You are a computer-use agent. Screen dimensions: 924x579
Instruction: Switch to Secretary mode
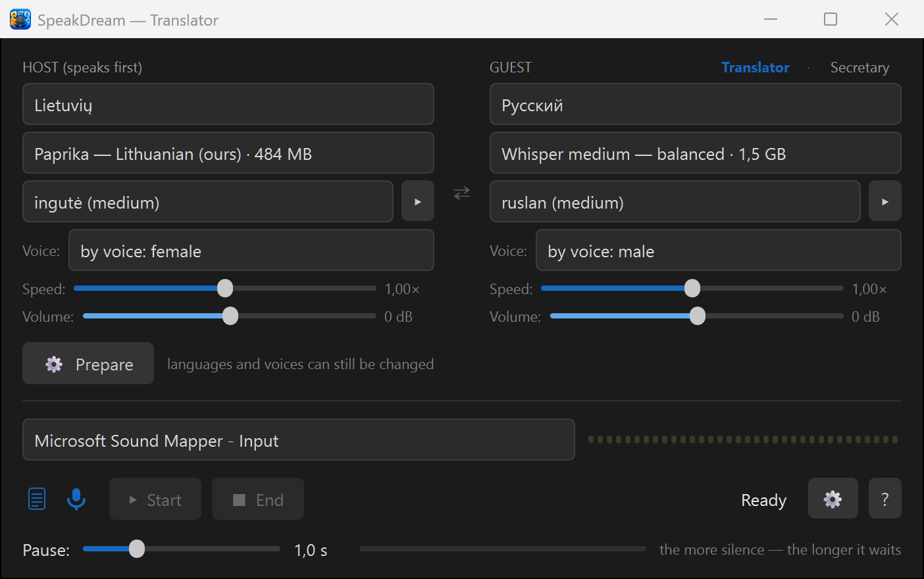click(860, 67)
